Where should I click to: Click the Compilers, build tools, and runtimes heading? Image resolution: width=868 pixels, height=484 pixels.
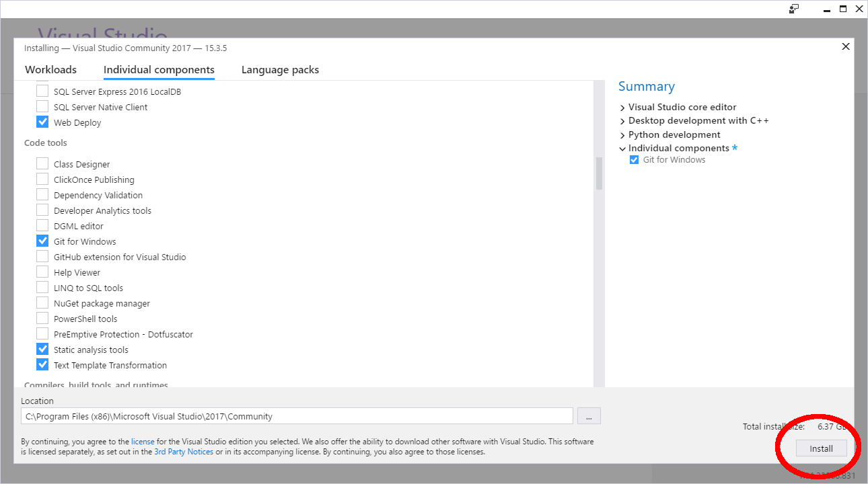[96, 385]
